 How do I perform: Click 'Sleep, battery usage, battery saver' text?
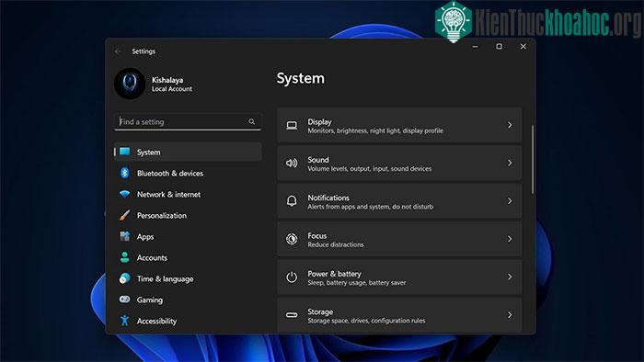(x=357, y=283)
